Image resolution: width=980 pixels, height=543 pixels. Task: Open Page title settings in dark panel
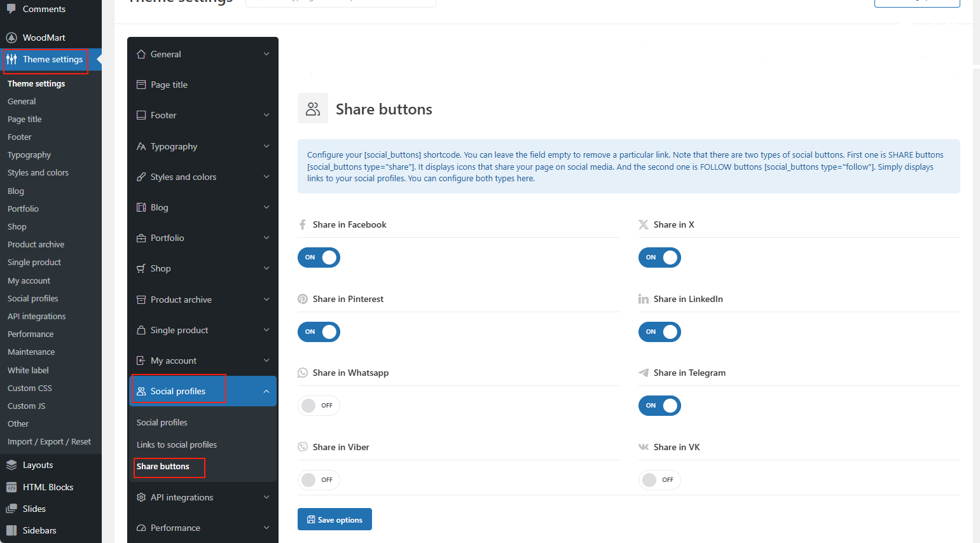[169, 85]
